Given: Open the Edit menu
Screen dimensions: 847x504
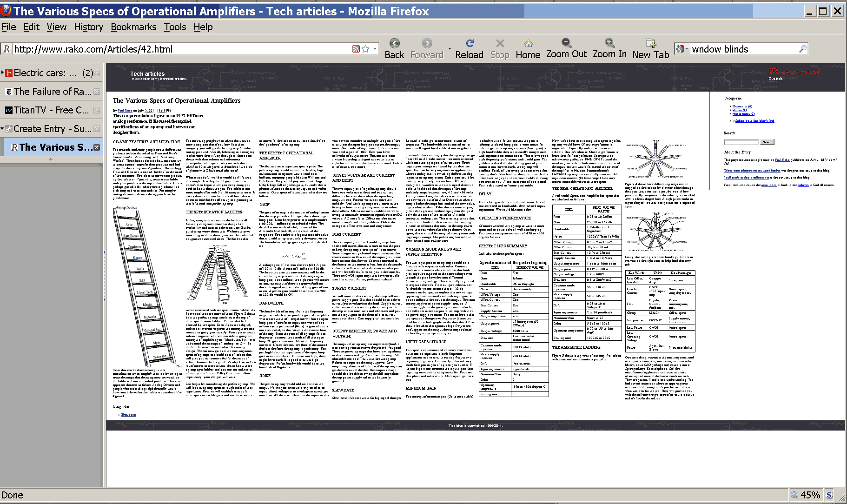Looking at the screenshot, I should click(x=32, y=27).
